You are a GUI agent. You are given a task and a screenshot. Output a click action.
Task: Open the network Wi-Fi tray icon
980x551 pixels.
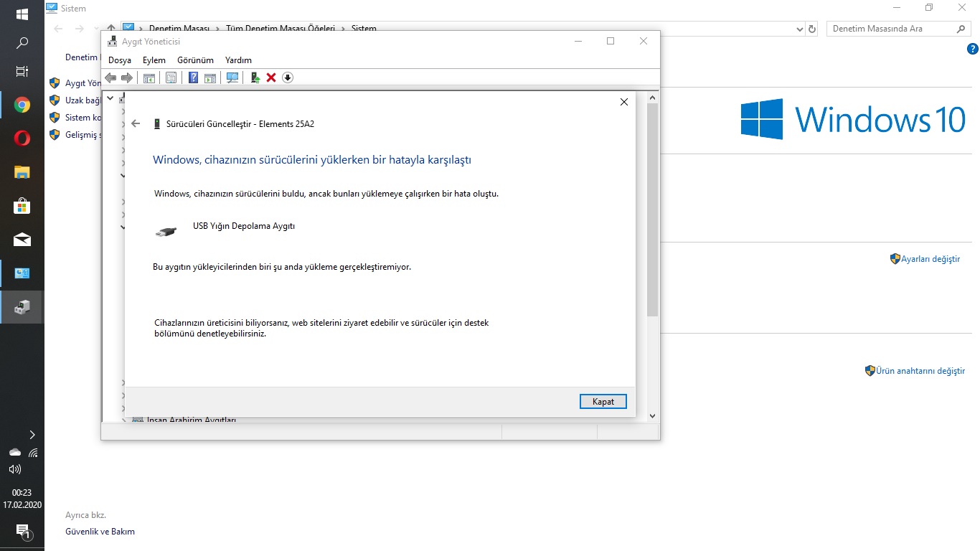point(33,453)
